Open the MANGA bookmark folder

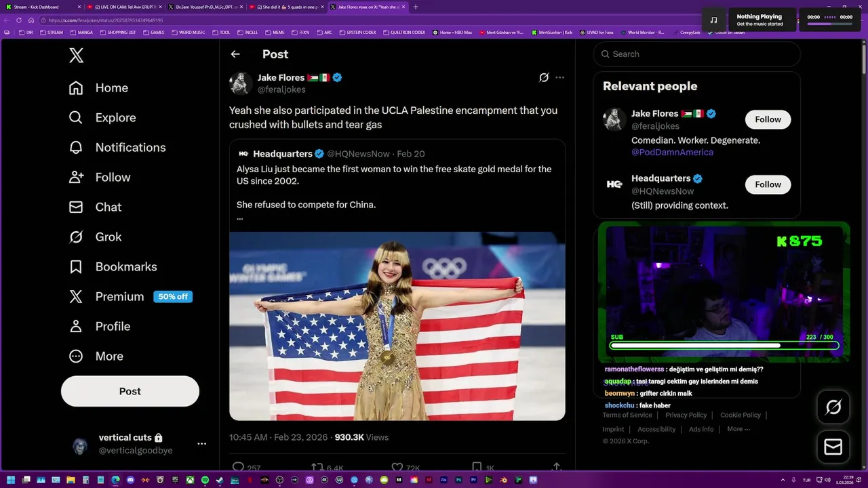[81, 33]
